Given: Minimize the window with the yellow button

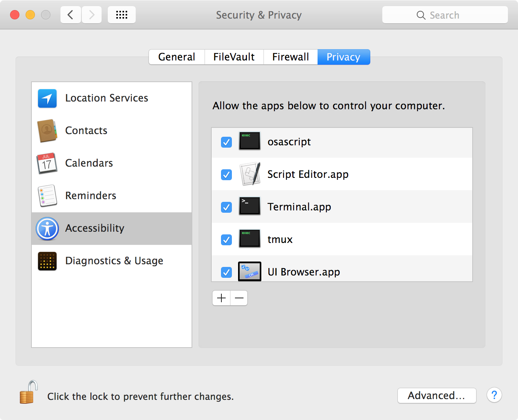Looking at the screenshot, I should [30, 15].
